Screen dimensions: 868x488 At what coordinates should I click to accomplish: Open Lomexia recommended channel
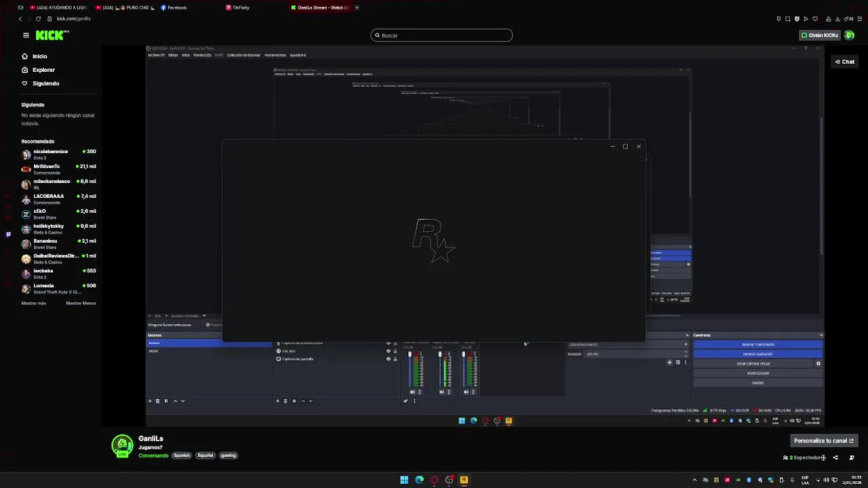[58, 288]
